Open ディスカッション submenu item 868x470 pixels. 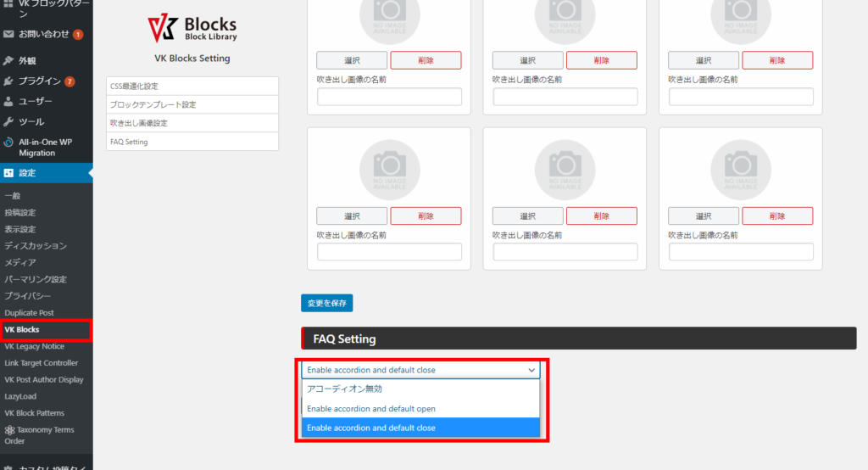tap(36, 245)
